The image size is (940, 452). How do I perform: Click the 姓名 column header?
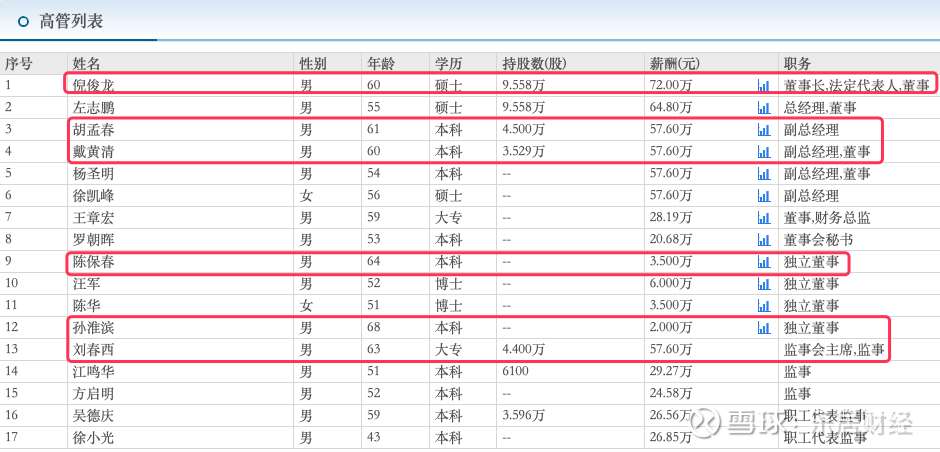pyautogui.click(x=86, y=63)
